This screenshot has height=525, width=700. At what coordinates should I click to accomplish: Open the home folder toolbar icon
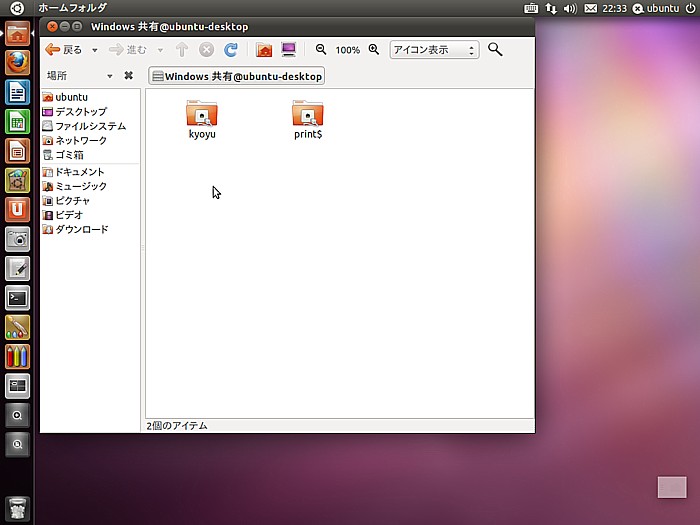click(x=264, y=50)
